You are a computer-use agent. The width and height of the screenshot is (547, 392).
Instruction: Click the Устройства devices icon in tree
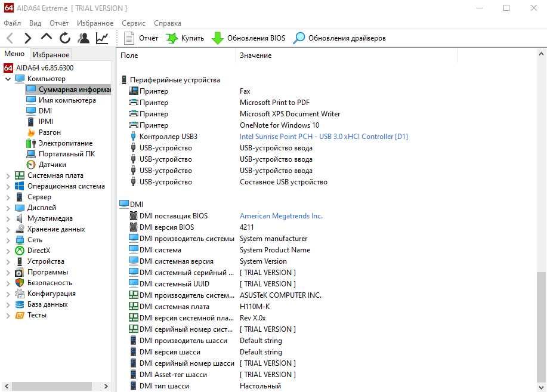(20, 261)
